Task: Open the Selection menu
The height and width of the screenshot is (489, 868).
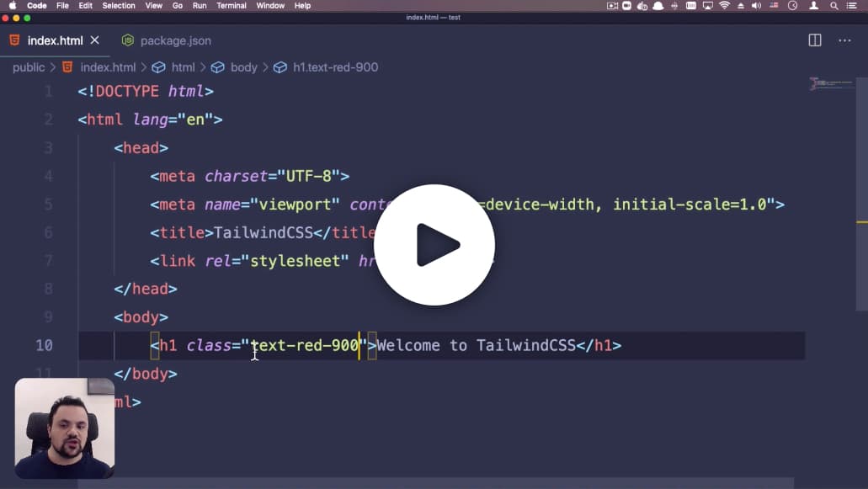Action: 119,6
